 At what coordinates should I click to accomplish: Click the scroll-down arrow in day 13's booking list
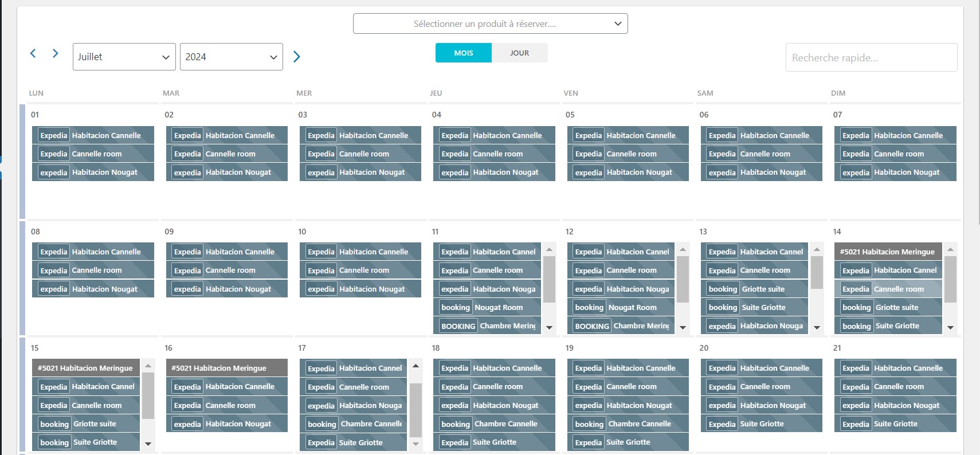click(x=817, y=328)
